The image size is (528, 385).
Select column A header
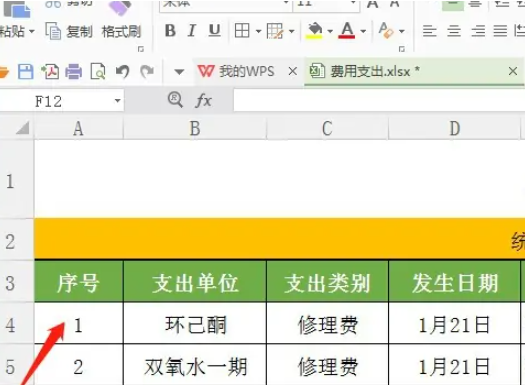[78, 129]
